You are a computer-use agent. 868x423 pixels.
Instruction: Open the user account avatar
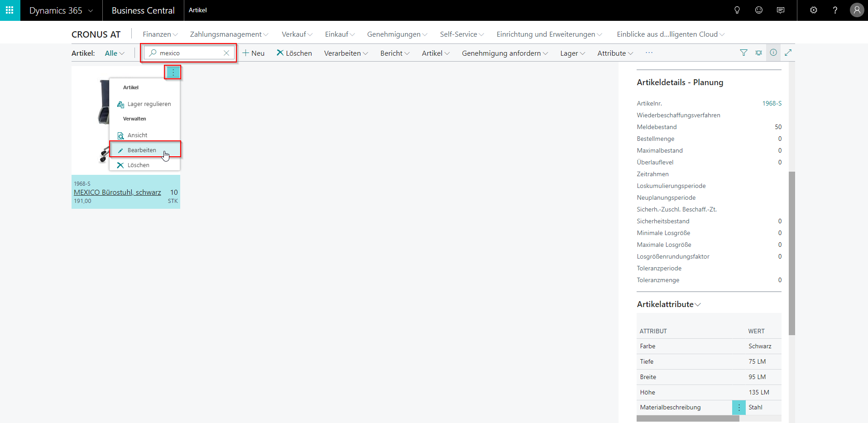(x=857, y=10)
